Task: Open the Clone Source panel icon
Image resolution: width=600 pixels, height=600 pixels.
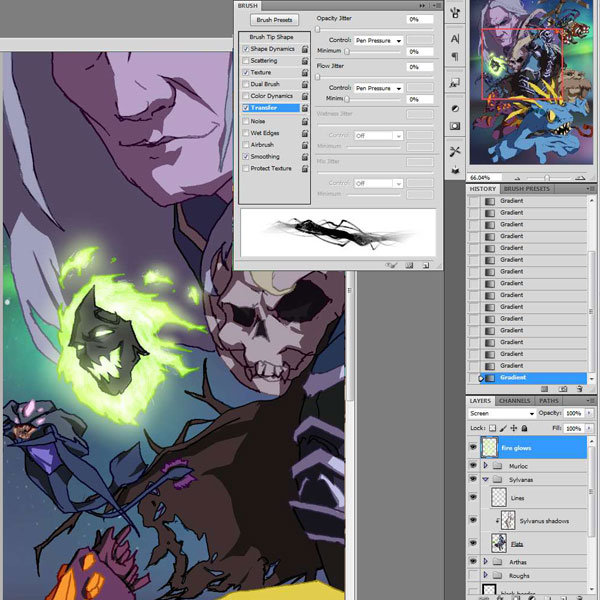Action: click(455, 170)
